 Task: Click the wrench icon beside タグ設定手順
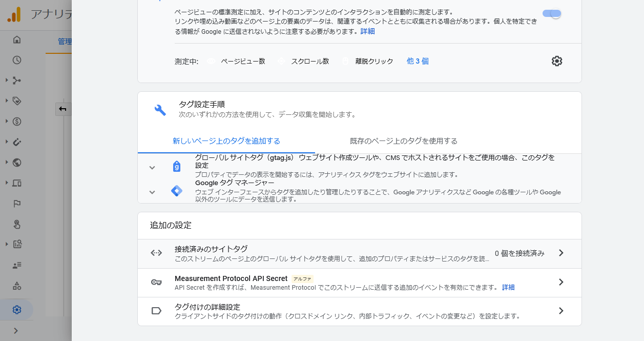pos(160,110)
